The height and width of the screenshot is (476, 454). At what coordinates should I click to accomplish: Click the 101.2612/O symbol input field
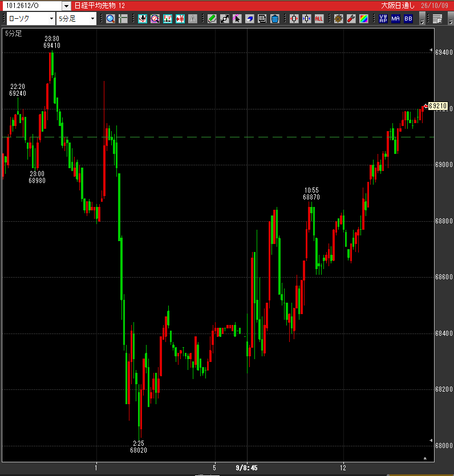tap(33, 6)
